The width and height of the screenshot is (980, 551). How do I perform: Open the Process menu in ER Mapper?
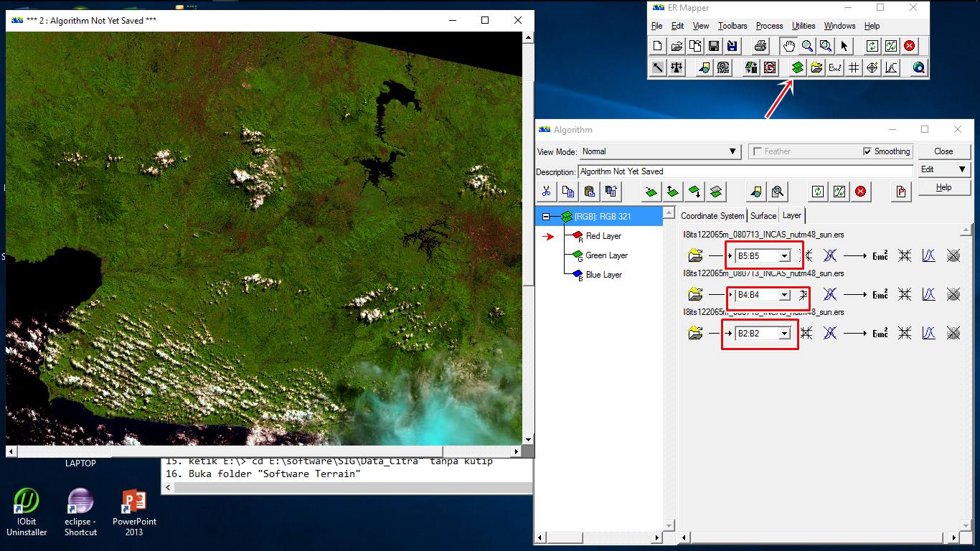point(769,26)
